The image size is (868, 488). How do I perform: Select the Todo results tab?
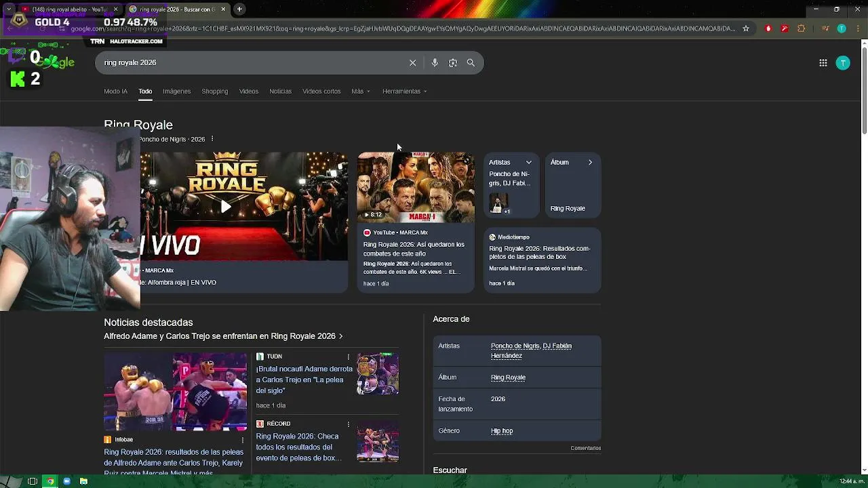pyautogui.click(x=145, y=91)
